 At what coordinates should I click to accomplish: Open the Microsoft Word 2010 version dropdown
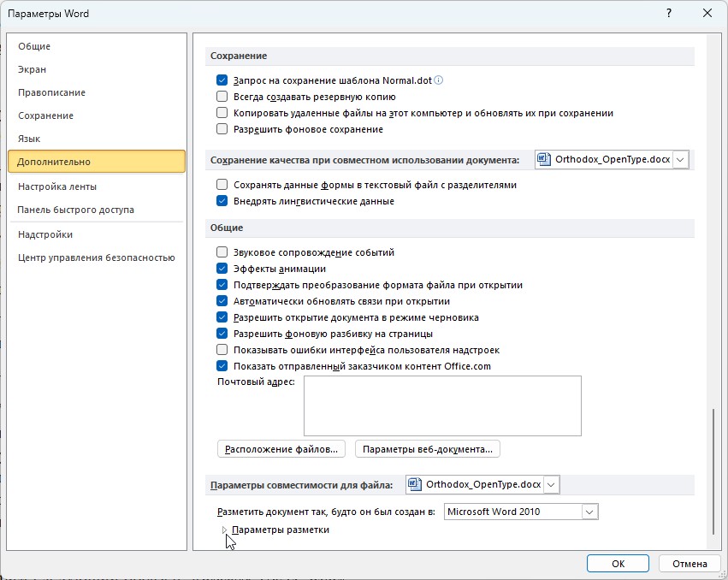[x=589, y=512]
